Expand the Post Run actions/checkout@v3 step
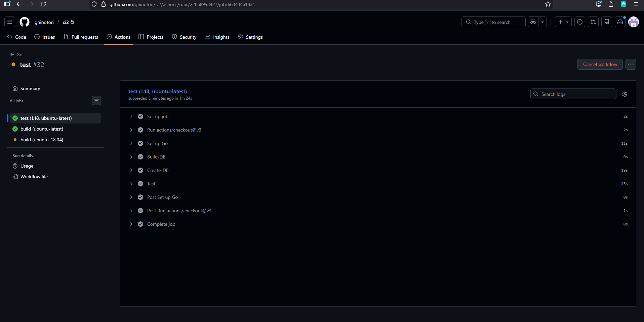644x322 pixels. [378, 211]
